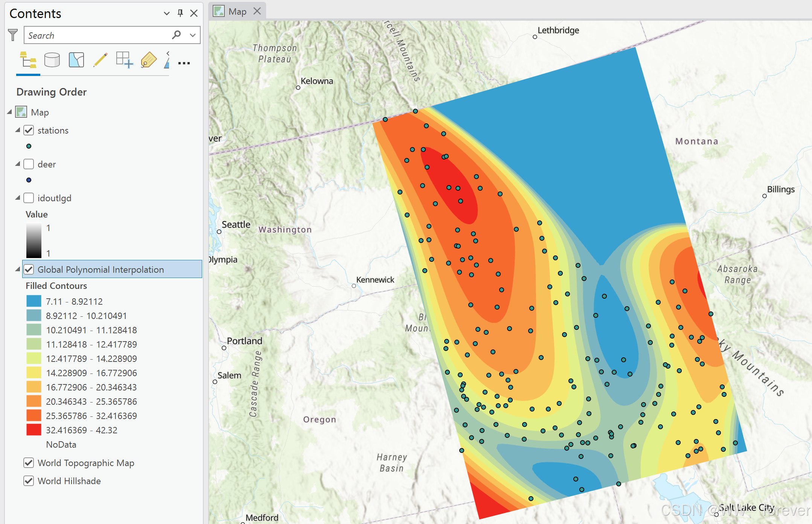Viewport: 812px width, 524px height.
Task: Click the search magnifier icon
Action: click(176, 35)
